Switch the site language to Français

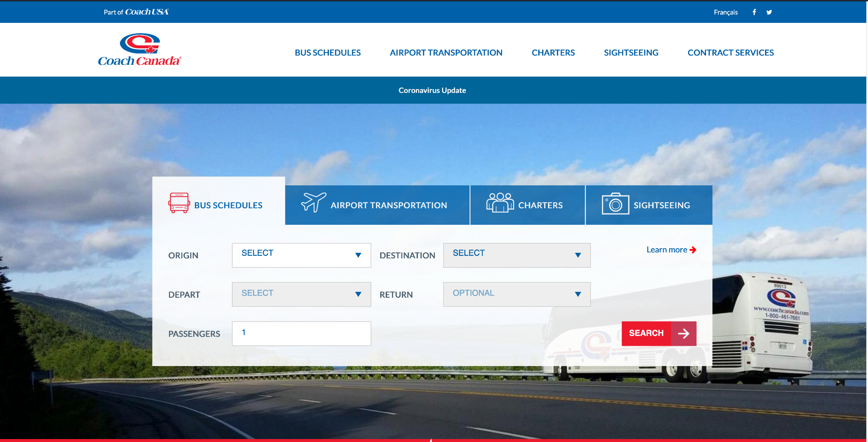(725, 12)
